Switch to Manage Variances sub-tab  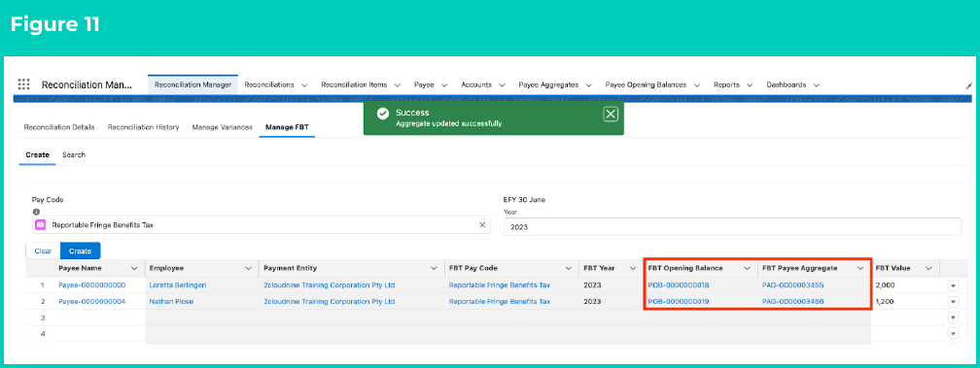(222, 127)
